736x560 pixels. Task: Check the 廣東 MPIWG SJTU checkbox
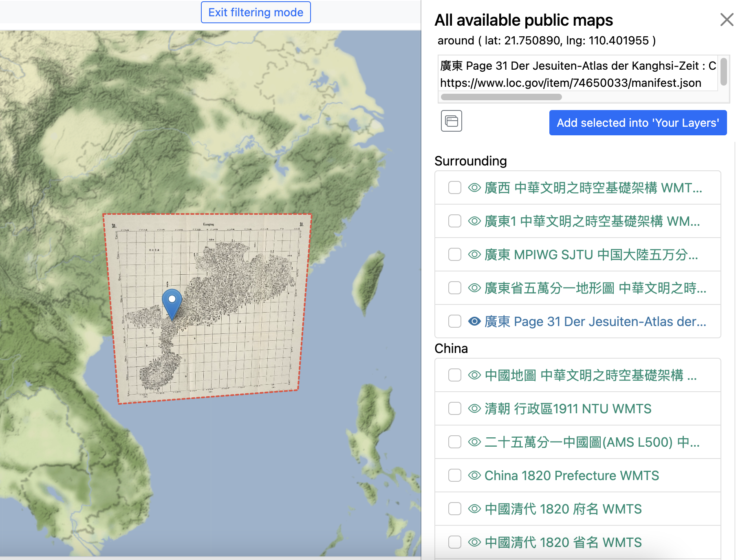tap(455, 255)
